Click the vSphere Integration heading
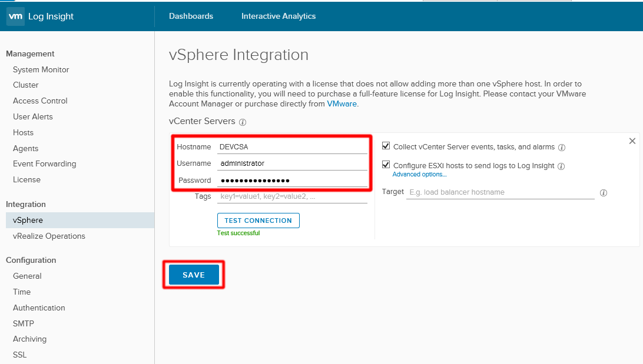The width and height of the screenshot is (643, 364). click(238, 55)
